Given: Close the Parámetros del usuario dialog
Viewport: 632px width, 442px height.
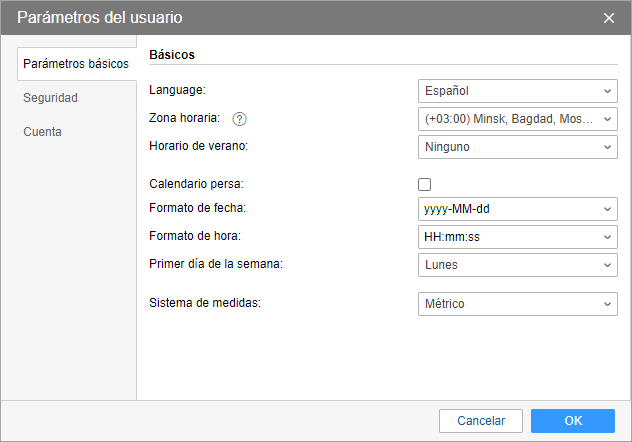Looking at the screenshot, I should [609, 18].
